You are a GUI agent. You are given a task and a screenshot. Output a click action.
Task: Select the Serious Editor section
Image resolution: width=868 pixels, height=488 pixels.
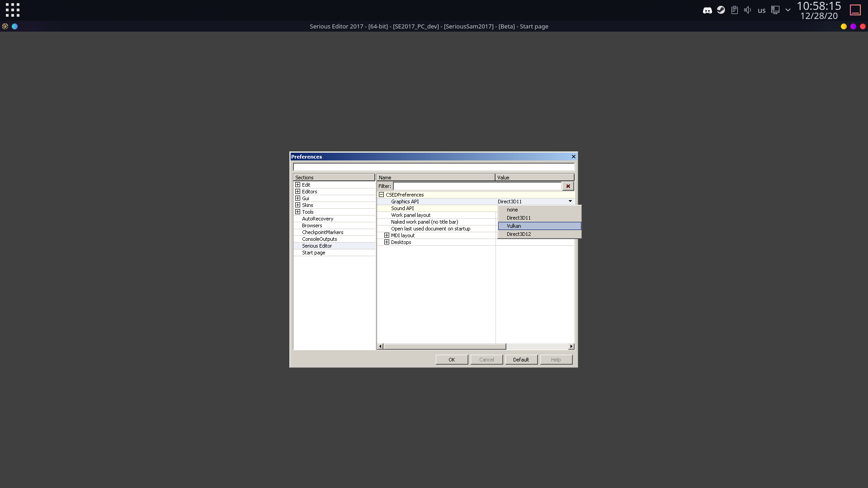click(317, 245)
